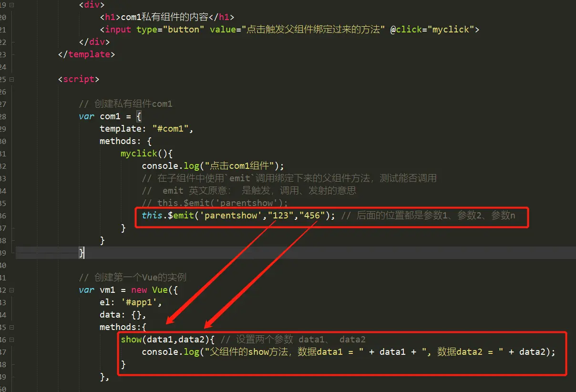Click the comment '// 创建私有组件com1'
This screenshot has width=576, height=392.
126,104
